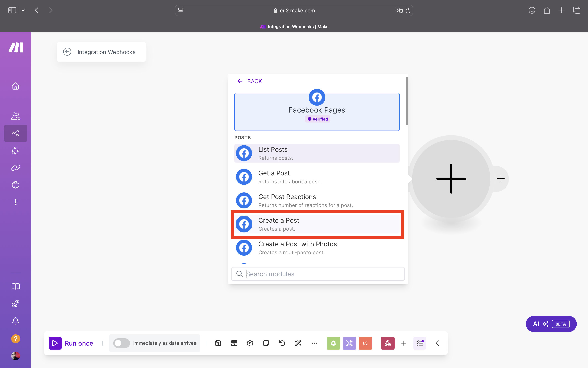Open the AI BETA assistant button

[551, 324]
